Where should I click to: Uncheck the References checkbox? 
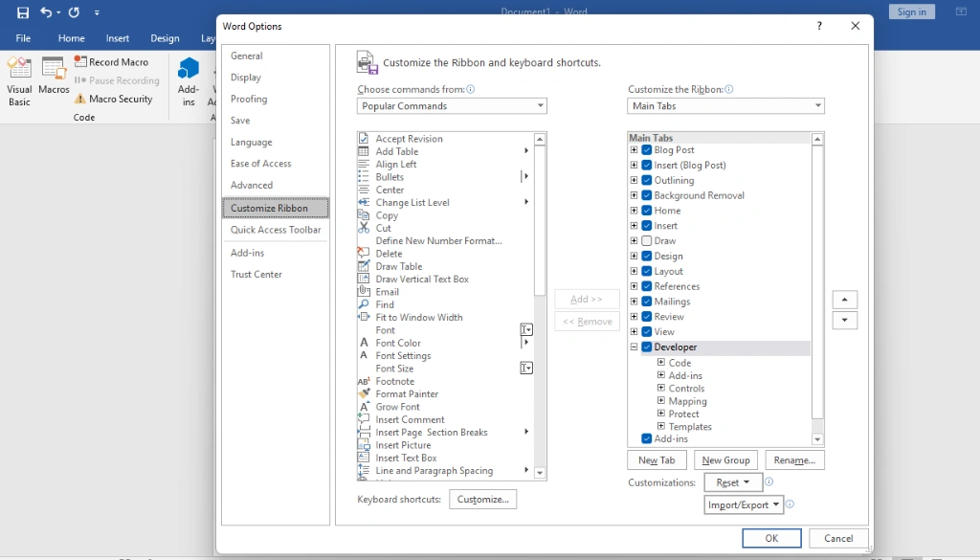click(647, 286)
